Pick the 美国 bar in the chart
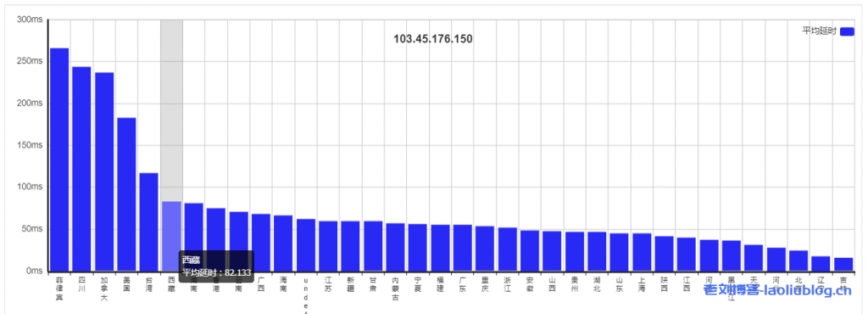Viewport: 868px width, 314px height. [126, 194]
